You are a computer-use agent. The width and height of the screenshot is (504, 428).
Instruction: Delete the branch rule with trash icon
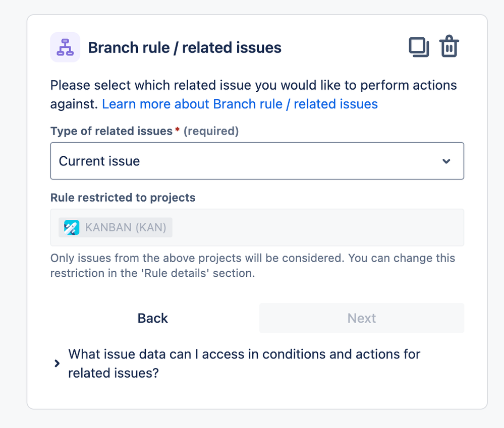449,46
